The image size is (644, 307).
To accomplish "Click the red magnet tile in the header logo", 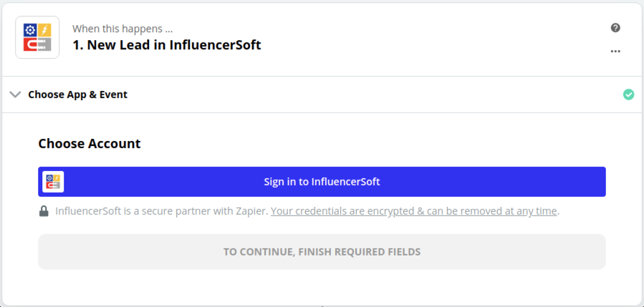I will point(31,44).
